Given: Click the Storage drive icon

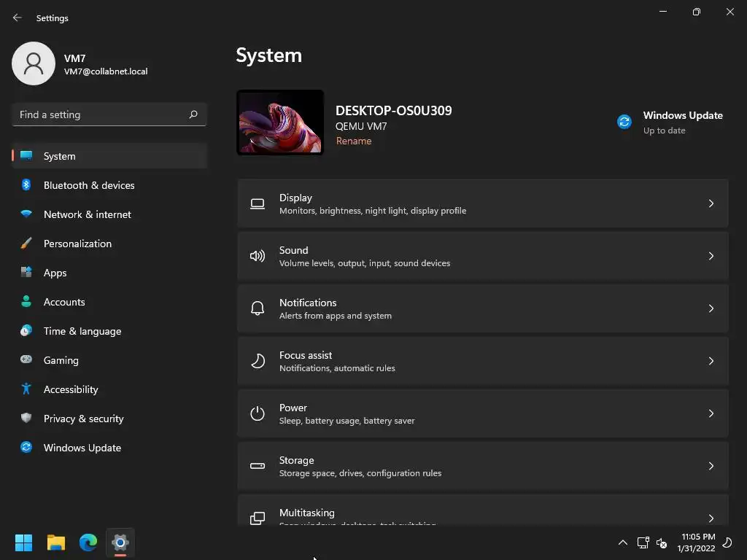Looking at the screenshot, I should 258,466.
